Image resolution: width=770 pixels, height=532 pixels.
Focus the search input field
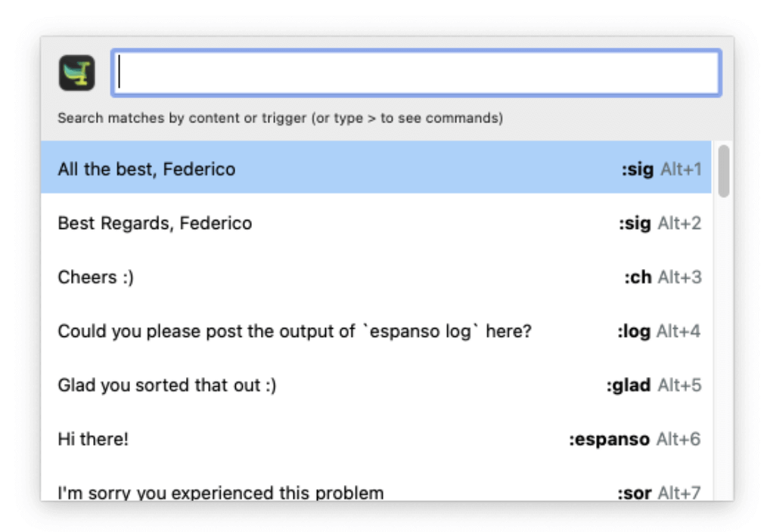coord(416,73)
